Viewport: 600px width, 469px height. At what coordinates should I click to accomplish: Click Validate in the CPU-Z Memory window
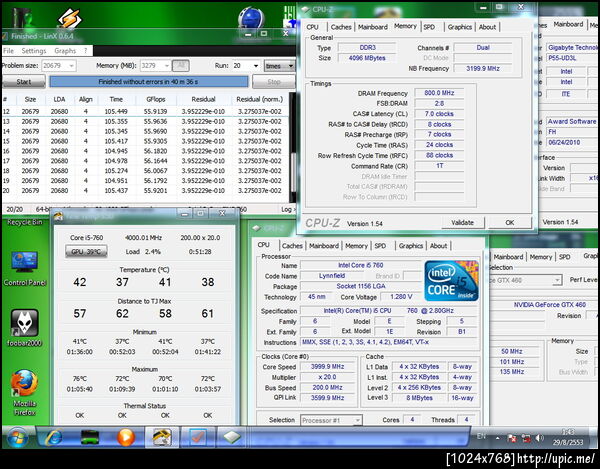462,222
